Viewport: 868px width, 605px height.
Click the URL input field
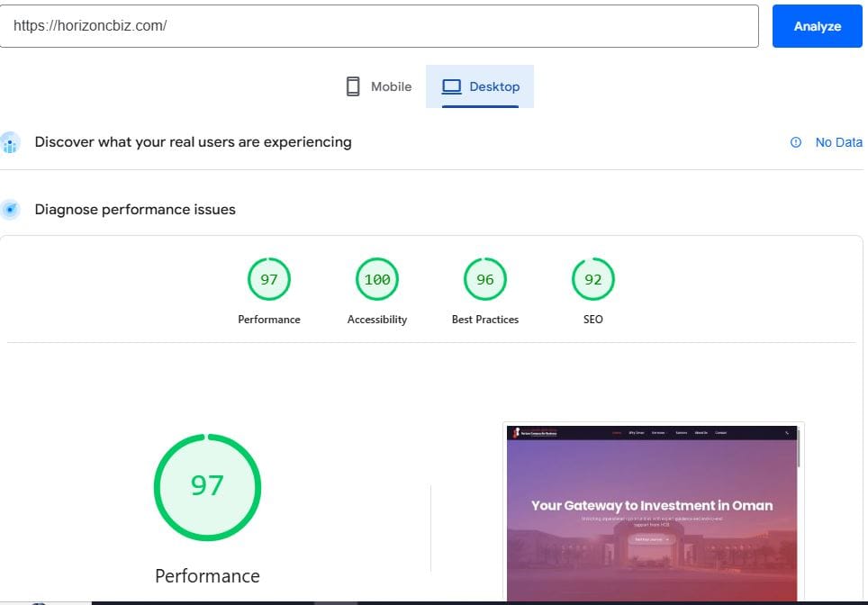coord(383,26)
